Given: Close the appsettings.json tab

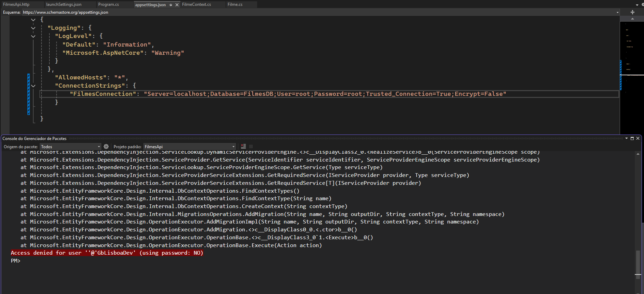Looking at the screenshot, I should tap(177, 5).
